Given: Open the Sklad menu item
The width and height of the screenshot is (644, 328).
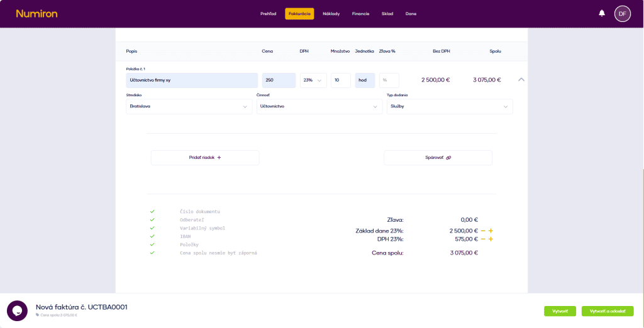Looking at the screenshot, I should (x=387, y=14).
